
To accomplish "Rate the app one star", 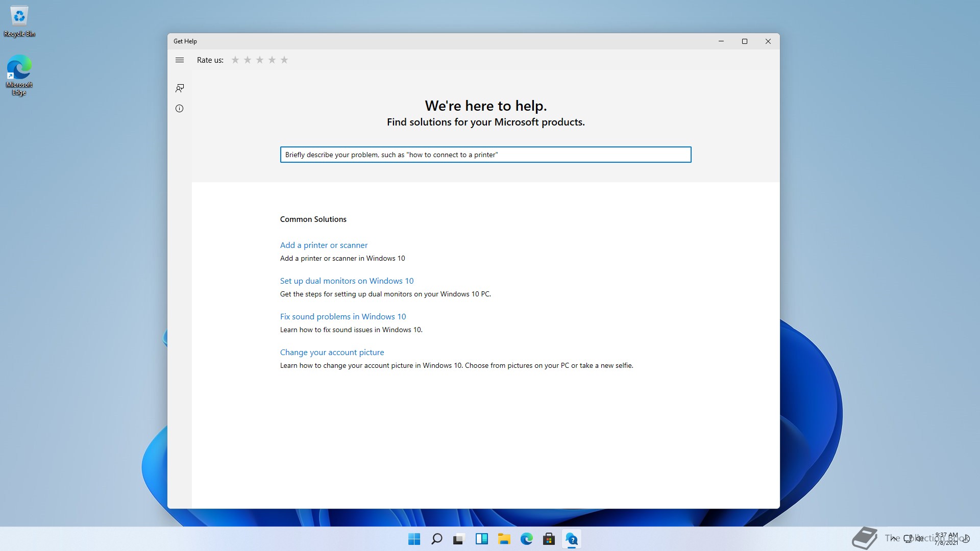I will [x=235, y=60].
